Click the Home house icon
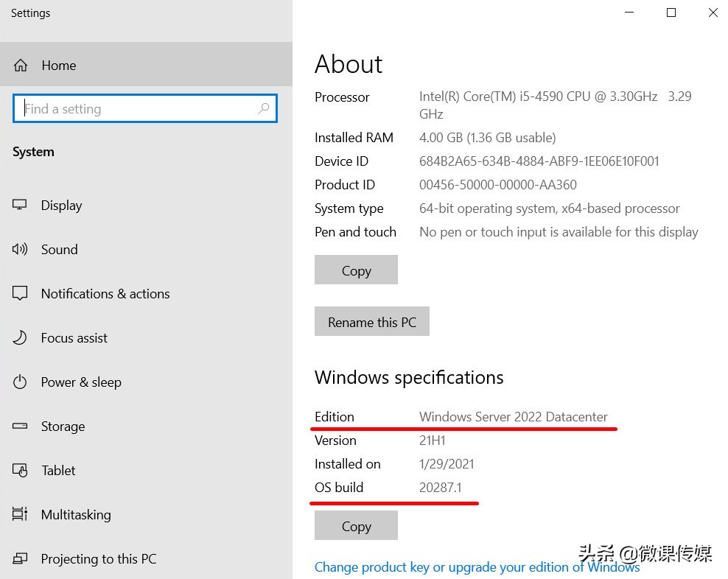This screenshot has height=579, width=728. pyautogui.click(x=21, y=66)
